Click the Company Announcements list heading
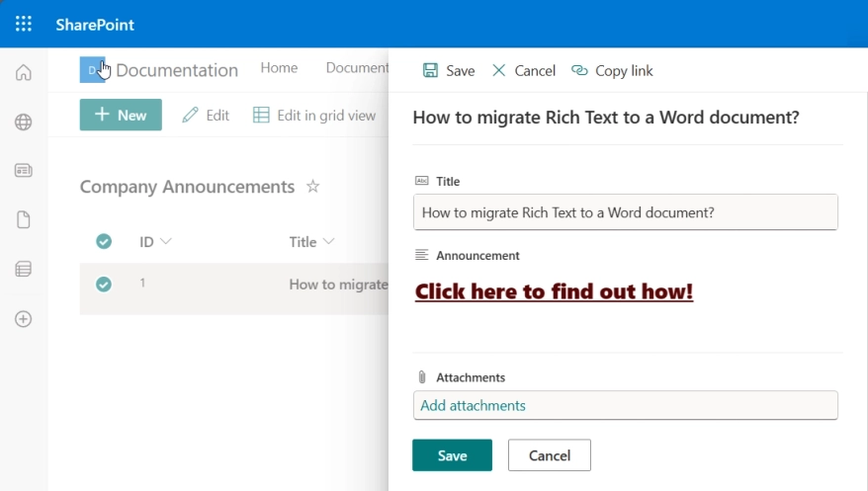The width and height of the screenshot is (868, 491). tap(187, 187)
